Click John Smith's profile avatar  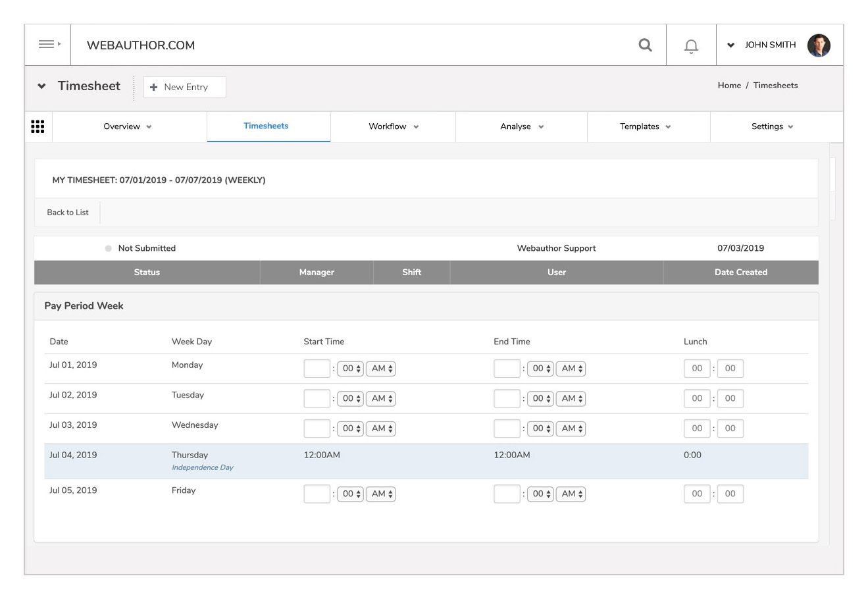click(x=819, y=45)
